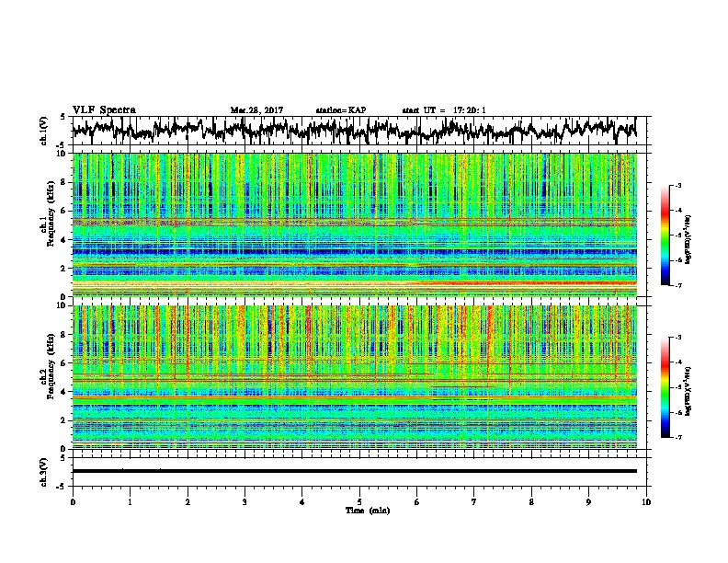Click the time axis tick label "10"
The height and width of the screenshot is (563, 728).
click(x=646, y=501)
